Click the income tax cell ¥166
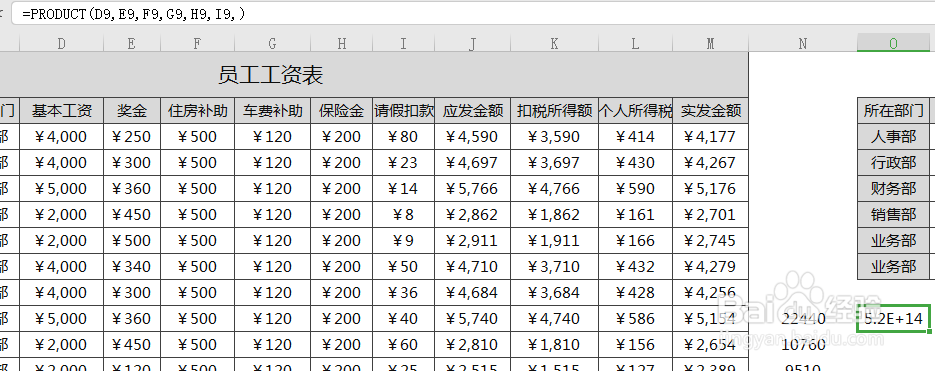Screen dimensions: 935x371 click(635, 240)
